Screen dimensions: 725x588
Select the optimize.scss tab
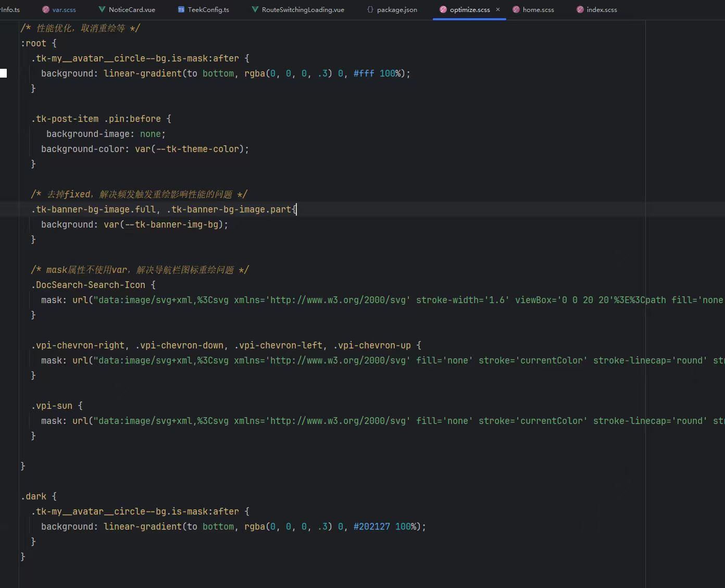pyautogui.click(x=469, y=9)
